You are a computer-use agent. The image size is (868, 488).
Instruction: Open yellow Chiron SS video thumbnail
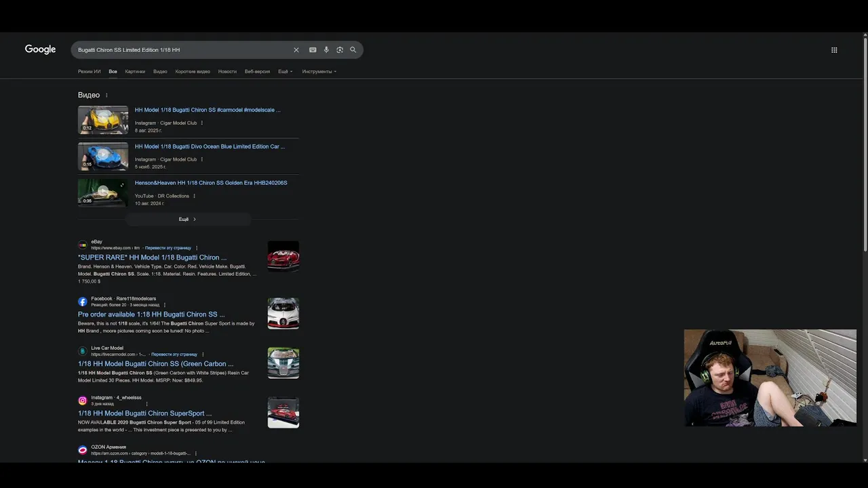[x=103, y=120]
